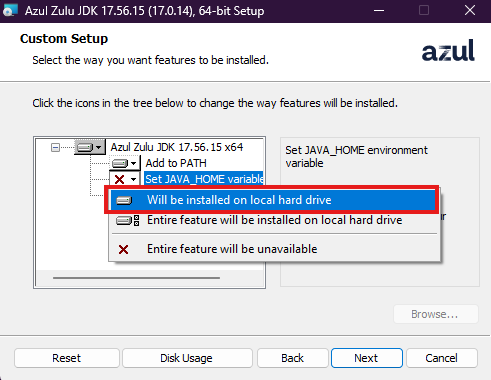This screenshot has height=380, width=491.
Task: Choose Entire feature will be unavailable
Action: coord(274,249)
